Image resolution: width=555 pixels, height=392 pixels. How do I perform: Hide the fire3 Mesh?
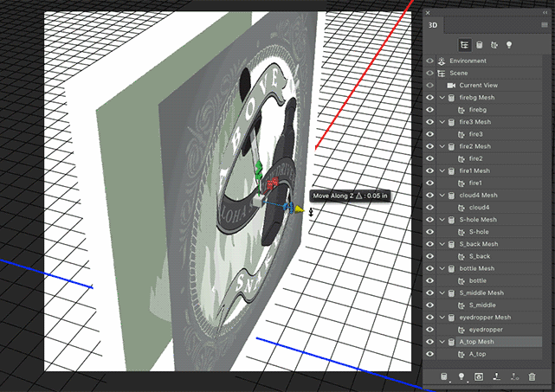pyautogui.click(x=429, y=122)
